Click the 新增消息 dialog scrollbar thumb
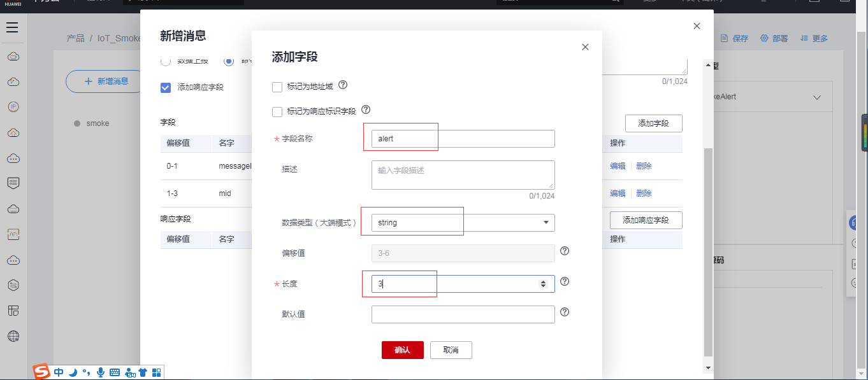Viewport: 868px width, 380px height. tap(708, 252)
